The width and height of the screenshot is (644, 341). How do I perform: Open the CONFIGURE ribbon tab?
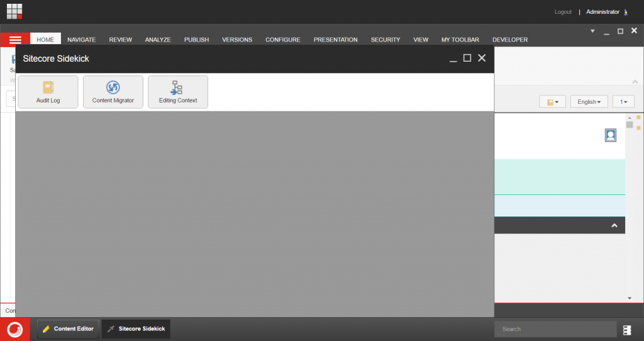click(282, 40)
